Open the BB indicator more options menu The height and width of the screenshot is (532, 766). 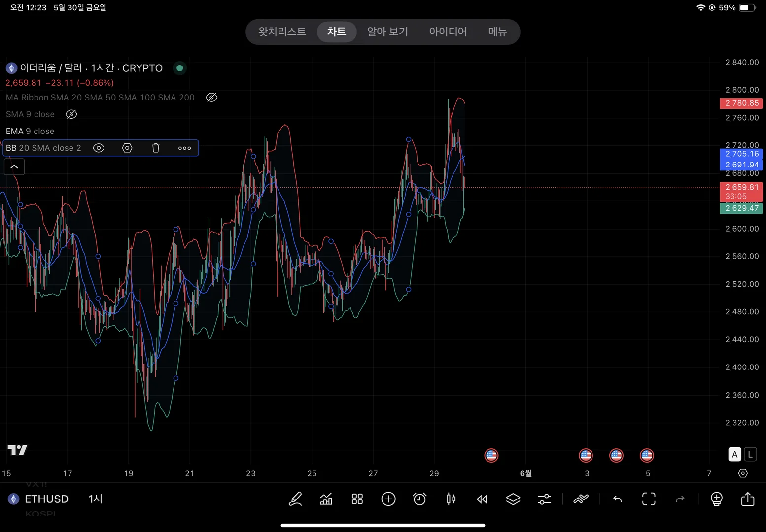[x=184, y=148]
